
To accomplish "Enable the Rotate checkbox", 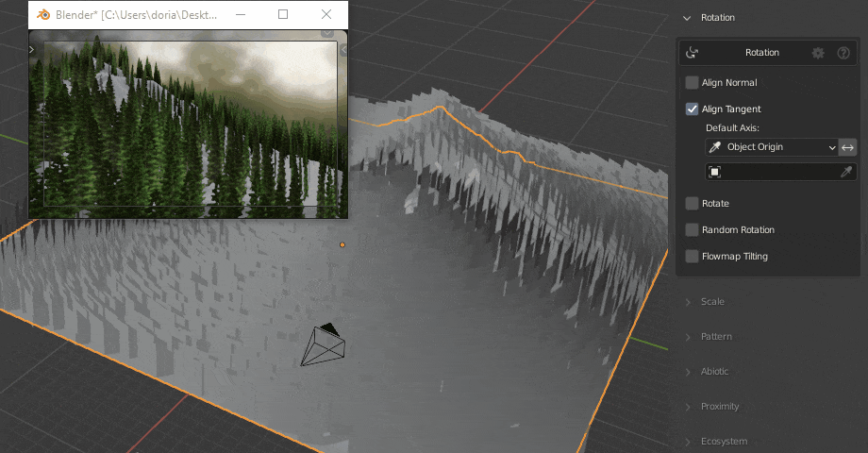I will [692, 203].
